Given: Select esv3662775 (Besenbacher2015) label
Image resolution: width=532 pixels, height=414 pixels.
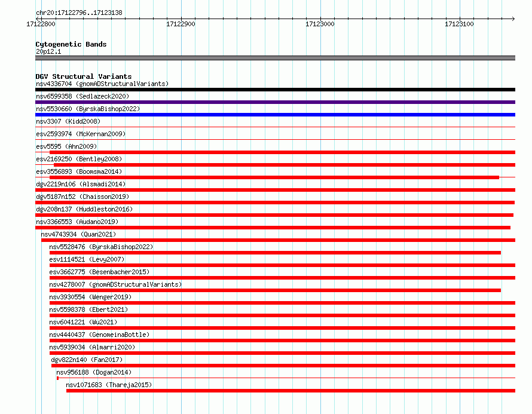Looking at the screenshot, I should (99, 272).
